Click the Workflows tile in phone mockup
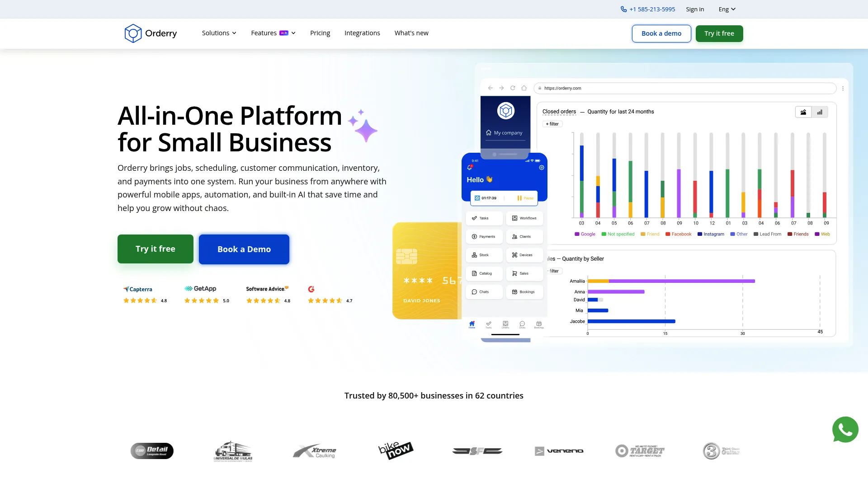The height and width of the screenshot is (488, 868). pyautogui.click(x=524, y=218)
